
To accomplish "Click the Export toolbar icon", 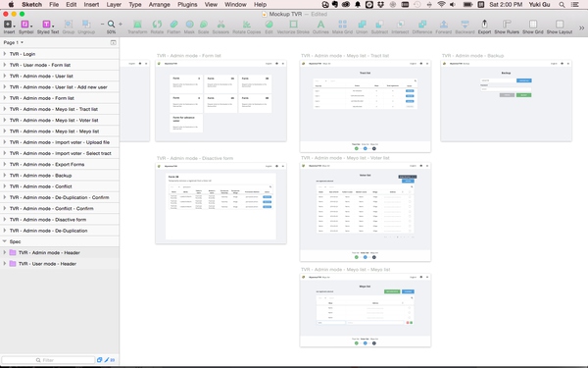I will (x=484, y=25).
